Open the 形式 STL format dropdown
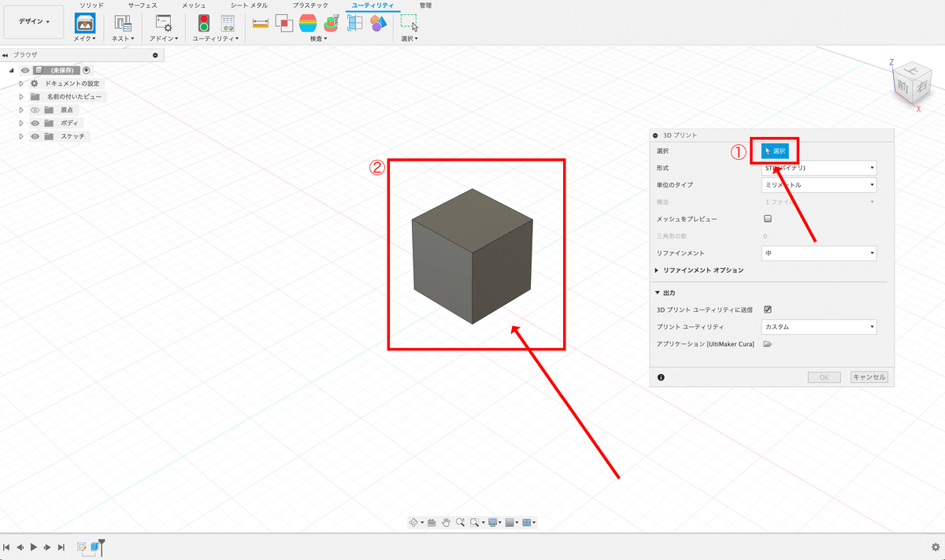Image resolution: width=945 pixels, height=560 pixels. pos(819,168)
